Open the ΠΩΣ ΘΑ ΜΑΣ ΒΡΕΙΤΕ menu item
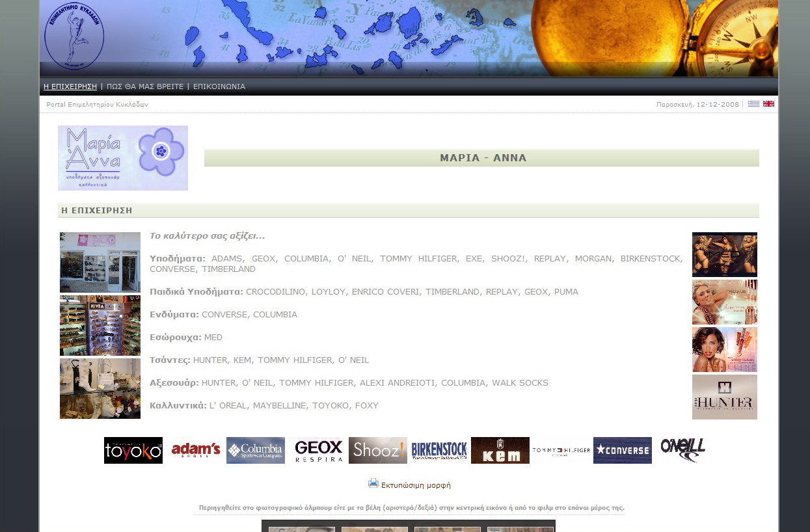The width and height of the screenshot is (810, 532). pos(145,86)
